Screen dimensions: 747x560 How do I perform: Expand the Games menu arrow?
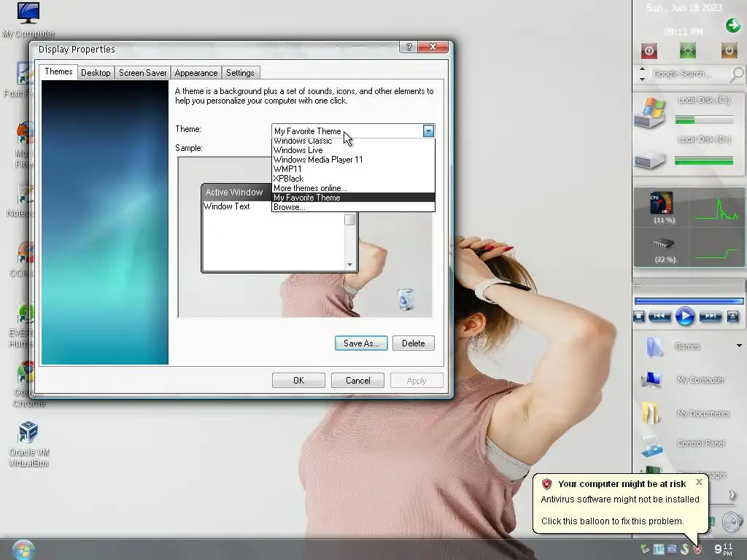[739, 346]
